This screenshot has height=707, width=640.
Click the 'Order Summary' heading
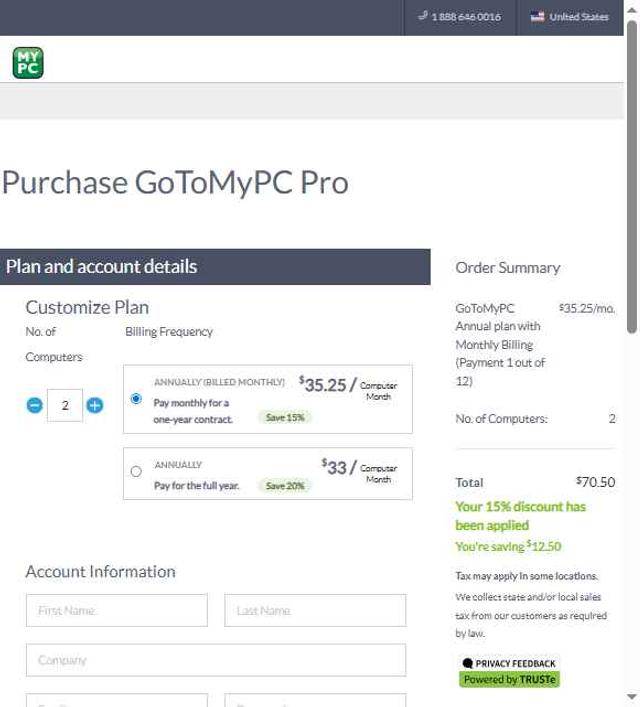tap(508, 268)
